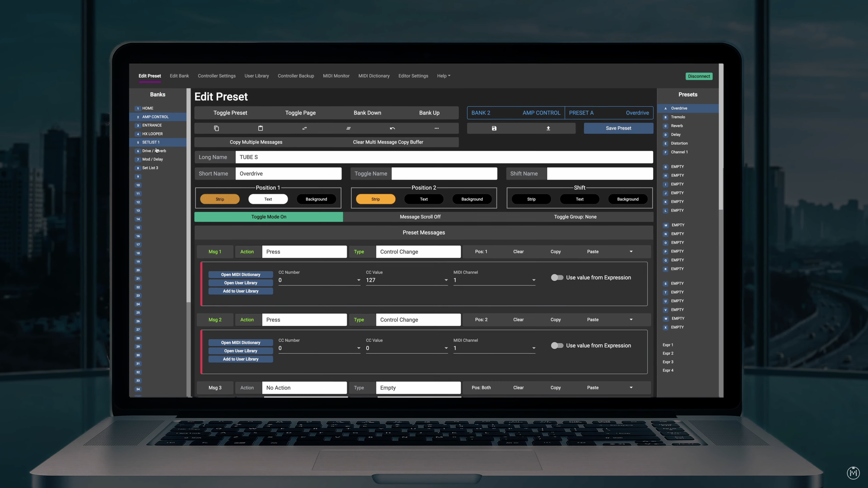868x488 pixels.
Task: Click the undo arrow icon
Action: (x=392, y=128)
